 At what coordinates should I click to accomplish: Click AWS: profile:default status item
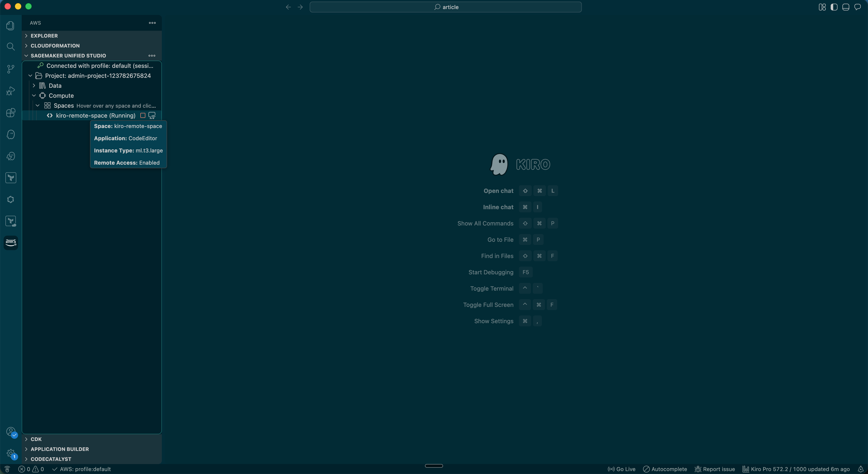tap(81, 469)
